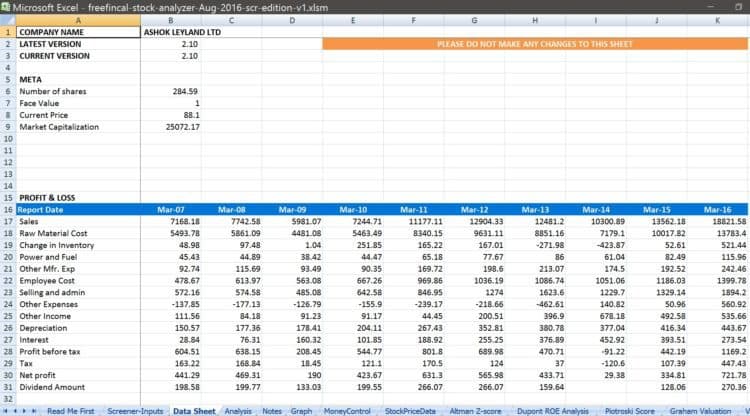Viewport: 750px width, 416px height.
Task: Click the Depreciation label cell
Action: tap(78, 328)
